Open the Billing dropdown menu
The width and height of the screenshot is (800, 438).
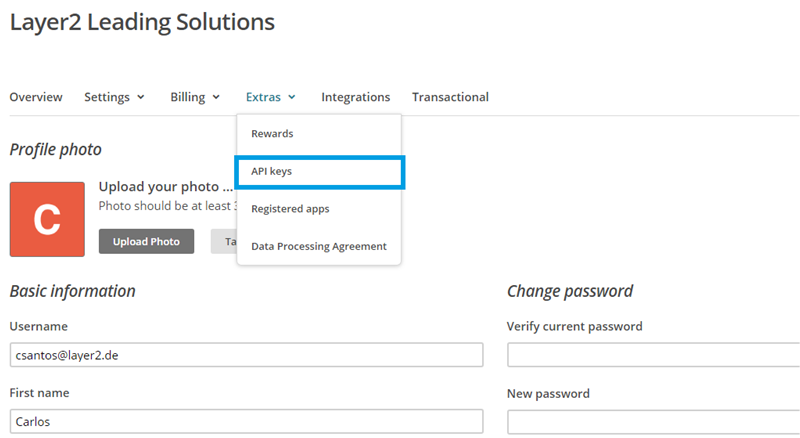tap(195, 97)
